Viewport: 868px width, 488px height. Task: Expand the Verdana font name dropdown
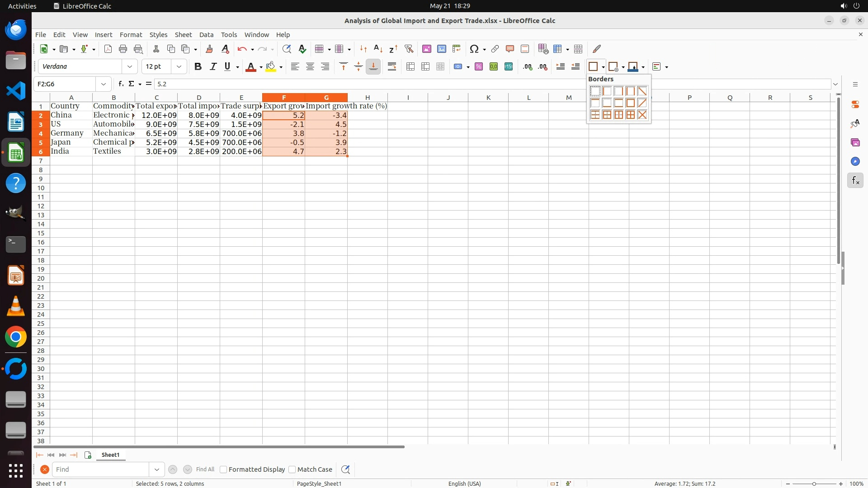130,67
